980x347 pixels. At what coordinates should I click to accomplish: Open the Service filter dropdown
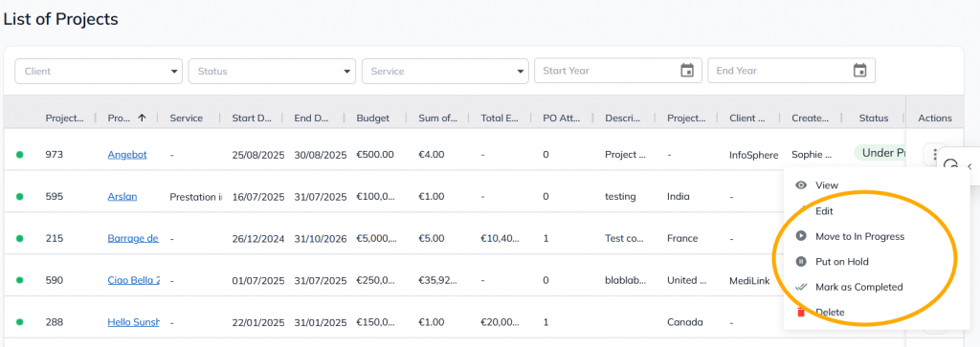pos(445,71)
